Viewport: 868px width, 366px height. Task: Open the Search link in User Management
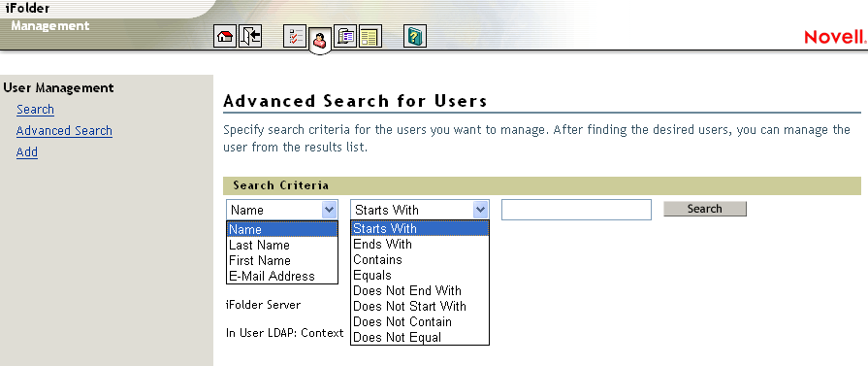tap(36, 110)
